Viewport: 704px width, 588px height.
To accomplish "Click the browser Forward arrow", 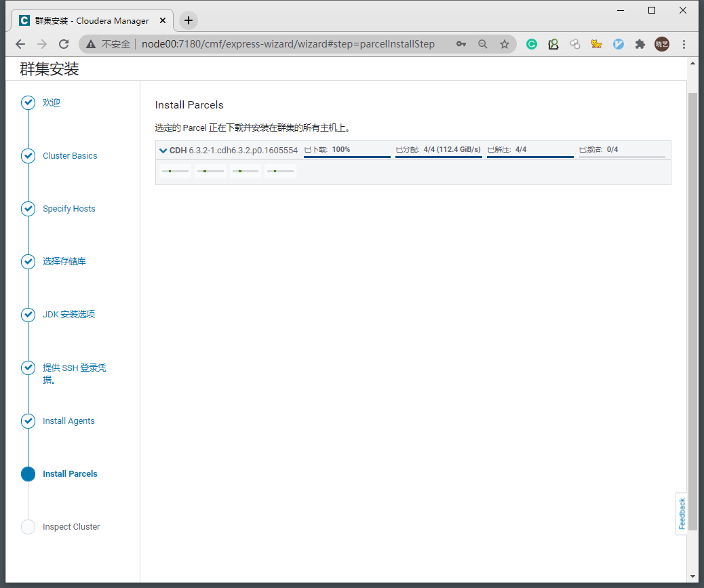I will pyautogui.click(x=42, y=44).
